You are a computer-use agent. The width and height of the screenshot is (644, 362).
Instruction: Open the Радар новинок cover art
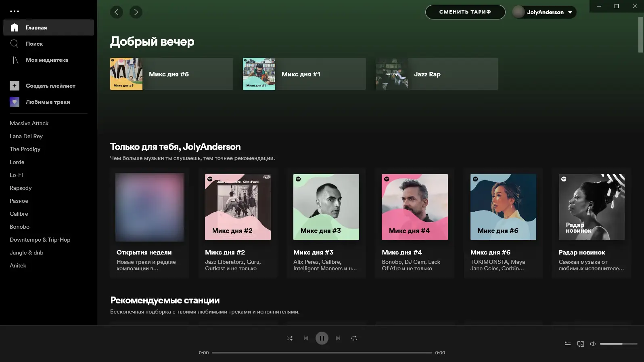pos(592,207)
